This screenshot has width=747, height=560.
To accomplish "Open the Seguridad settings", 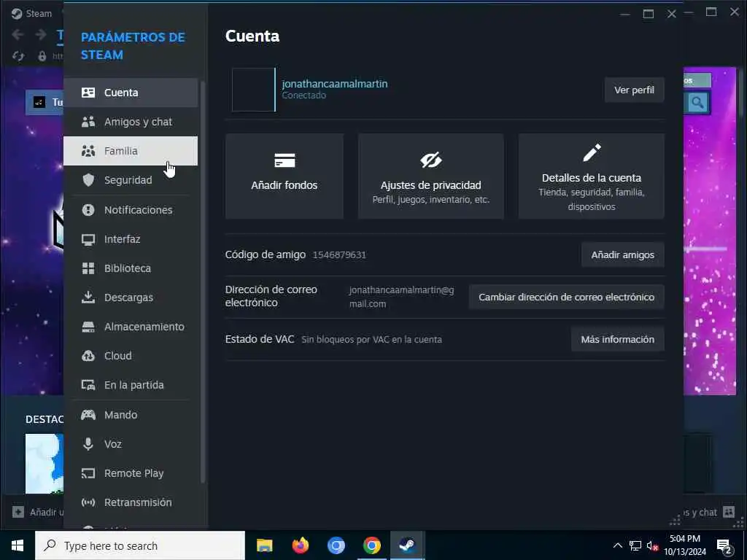I will click(131, 180).
